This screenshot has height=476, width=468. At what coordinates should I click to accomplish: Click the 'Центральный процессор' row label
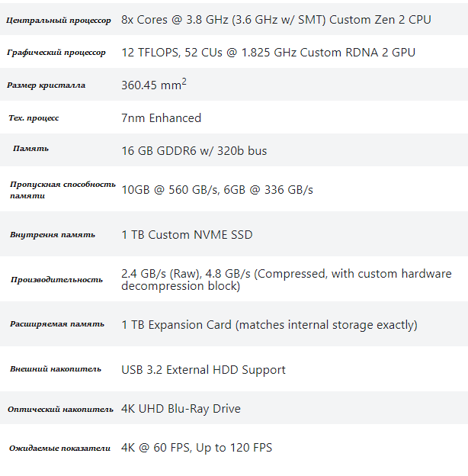(58, 20)
